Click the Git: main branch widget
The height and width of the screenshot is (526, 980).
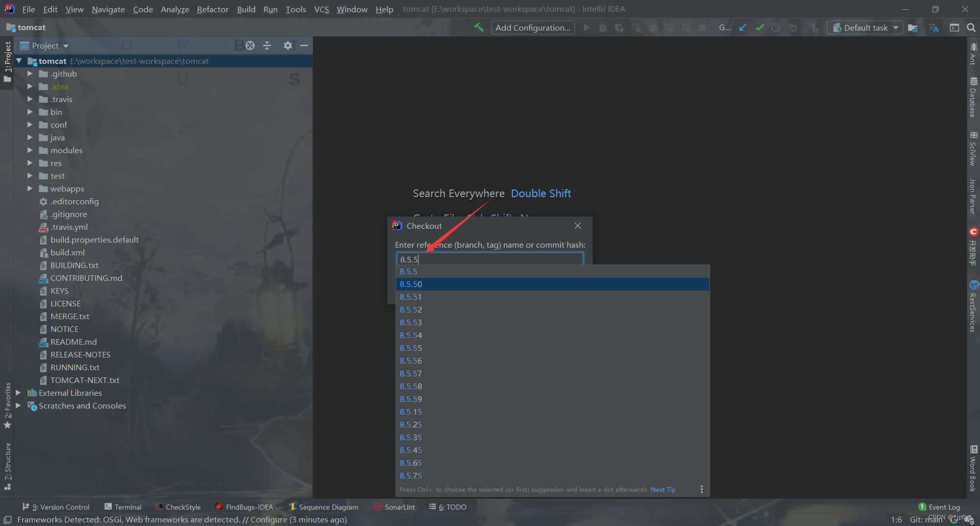pos(926,520)
